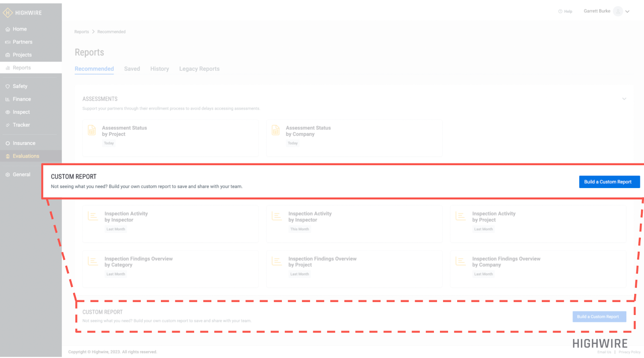
Task: Open the Legacy Reports tab
Action: click(x=199, y=69)
